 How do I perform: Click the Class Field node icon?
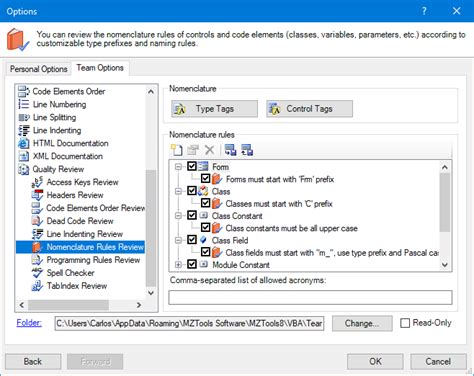tap(203, 240)
